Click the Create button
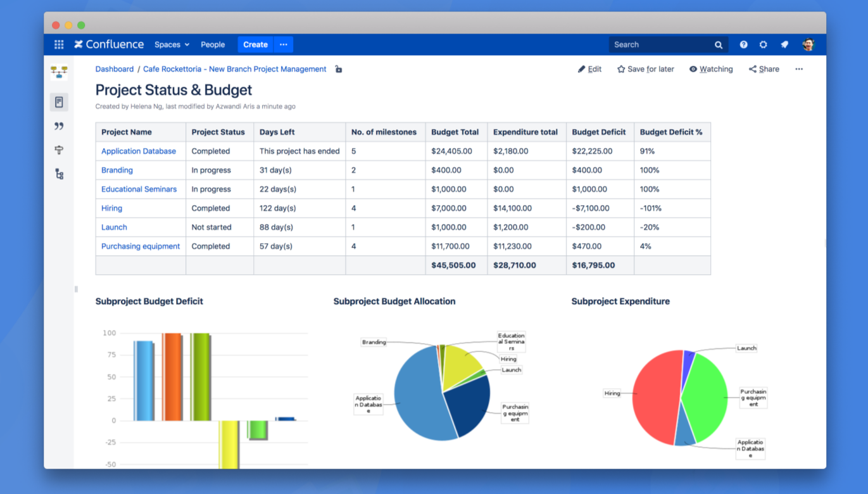This screenshot has width=868, height=494. click(x=255, y=44)
